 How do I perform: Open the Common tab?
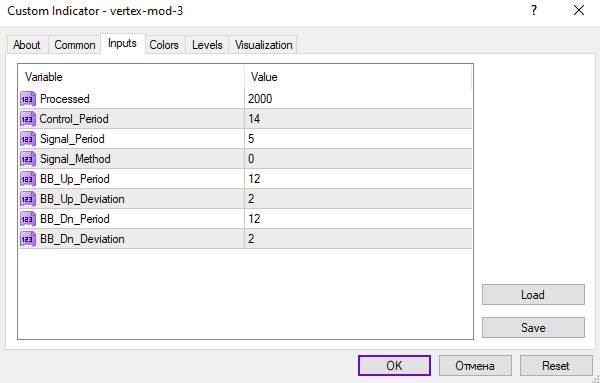(75, 45)
